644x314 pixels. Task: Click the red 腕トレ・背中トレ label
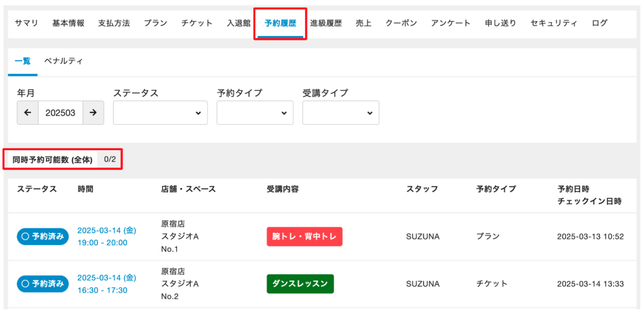[304, 236]
